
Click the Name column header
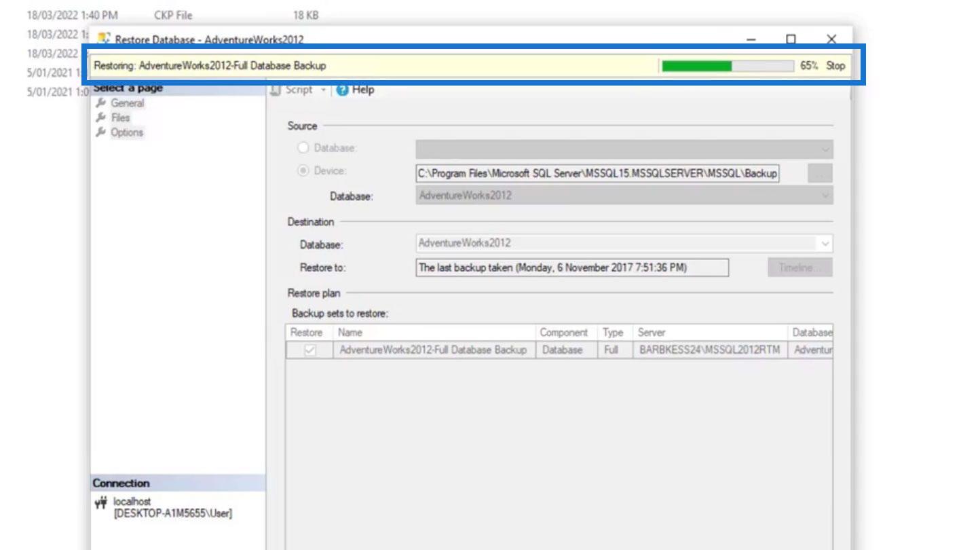point(434,333)
